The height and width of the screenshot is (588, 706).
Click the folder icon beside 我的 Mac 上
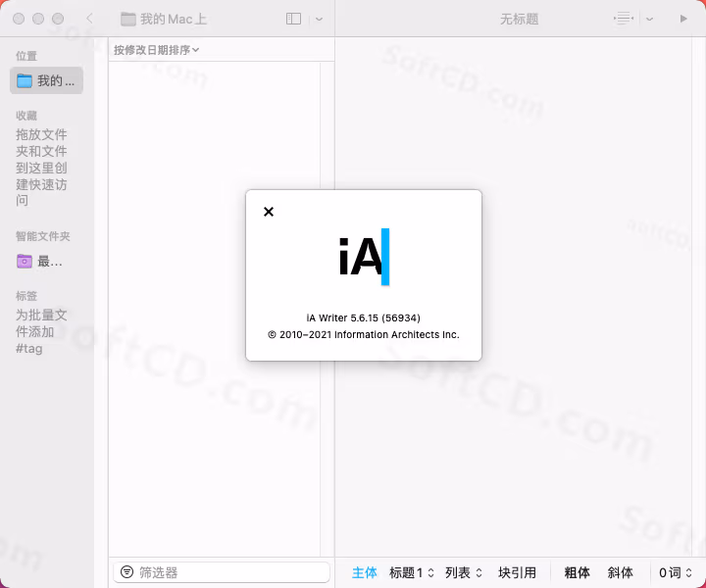(128, 19)
